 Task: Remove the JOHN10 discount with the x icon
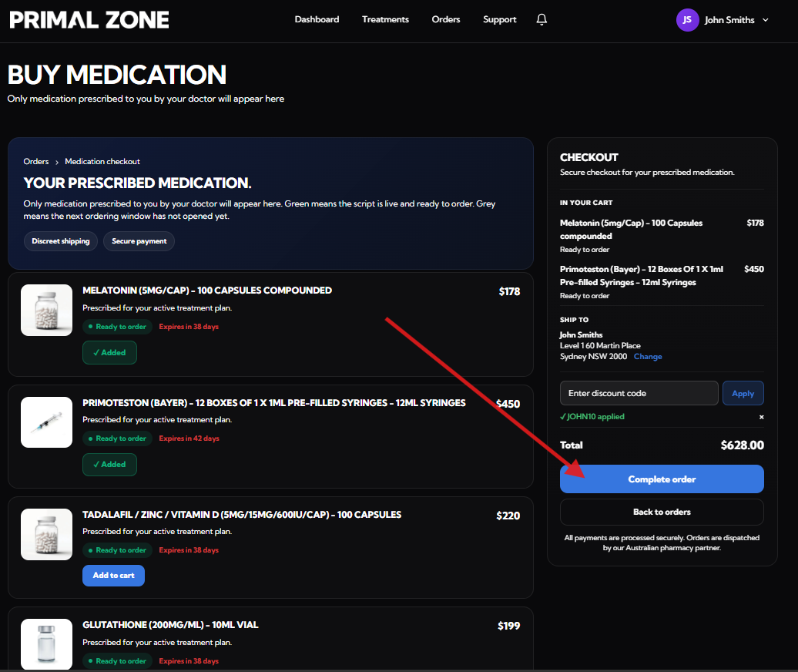(x=761, y=417)
